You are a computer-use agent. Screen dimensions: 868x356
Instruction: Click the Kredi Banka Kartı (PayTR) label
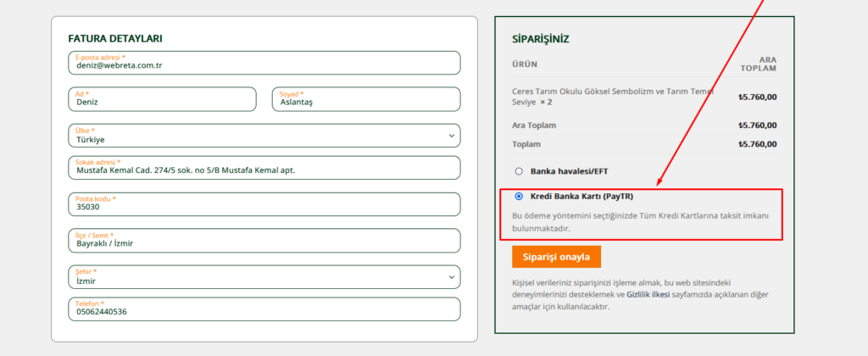(x=581, y=196)
